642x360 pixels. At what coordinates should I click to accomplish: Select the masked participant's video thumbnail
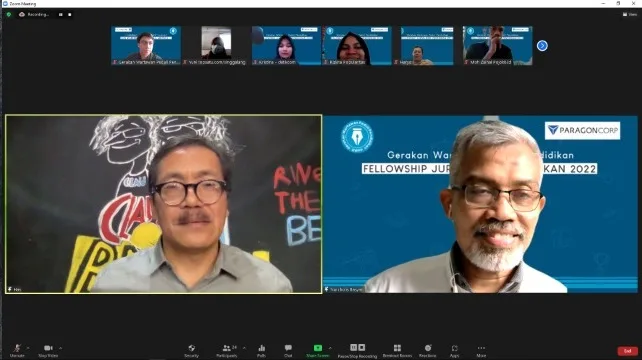216,46
